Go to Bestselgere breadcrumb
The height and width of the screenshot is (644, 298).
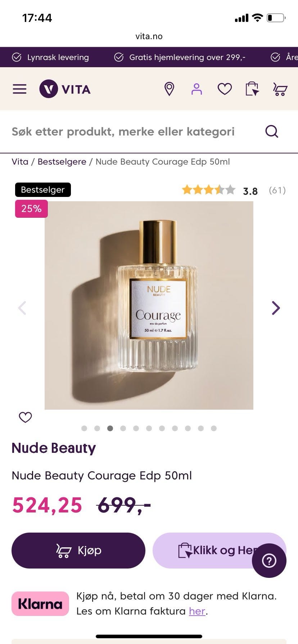[62, 162]
